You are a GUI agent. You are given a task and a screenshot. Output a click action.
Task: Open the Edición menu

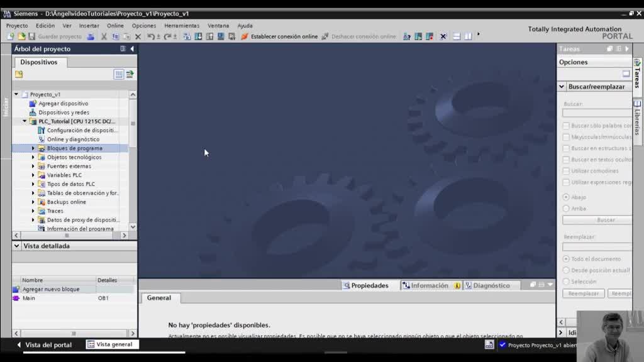click(45, 25)
